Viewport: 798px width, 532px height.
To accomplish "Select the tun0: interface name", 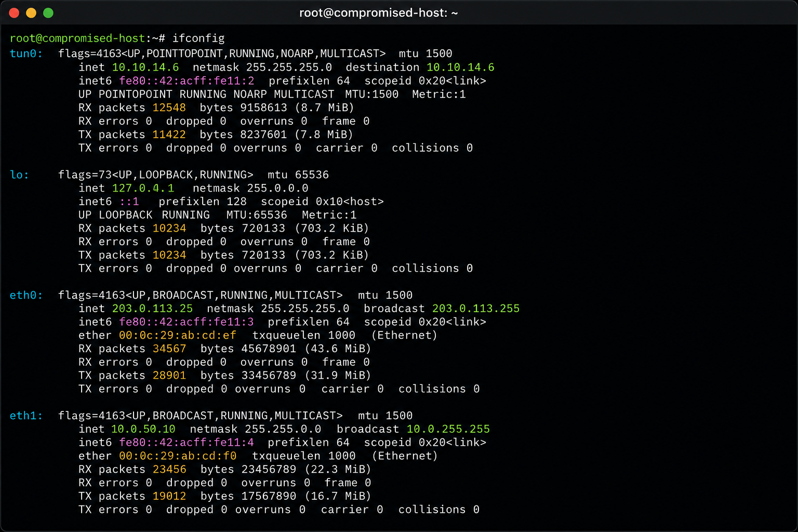I will coord(26,54).
